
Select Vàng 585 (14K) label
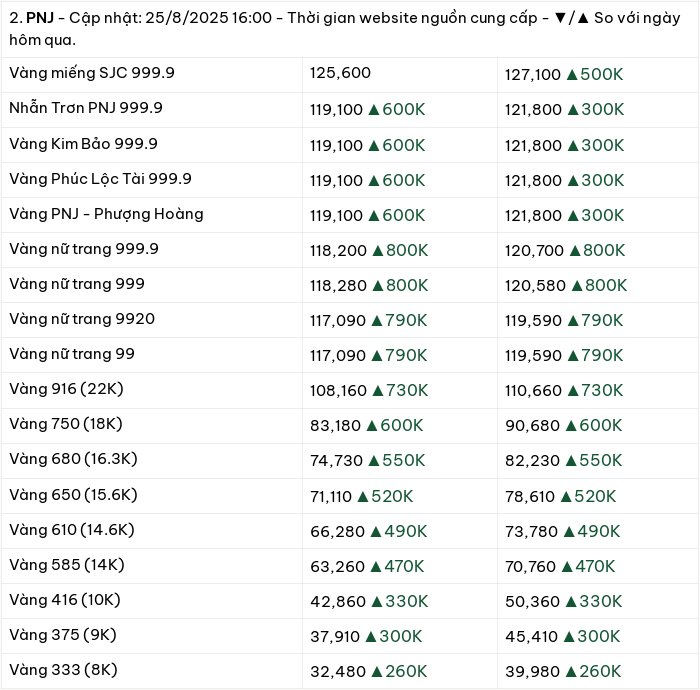67,565
